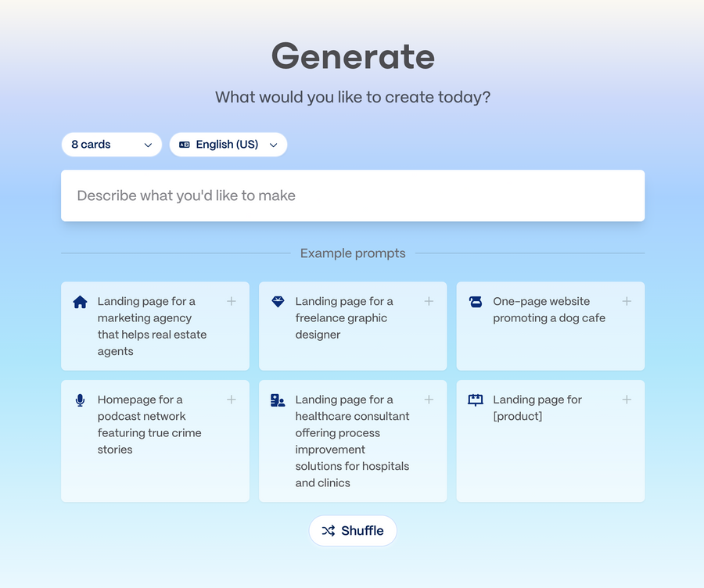
Task: Add the healthcare consultant prompt with plus icon
Action: point(429,399)
